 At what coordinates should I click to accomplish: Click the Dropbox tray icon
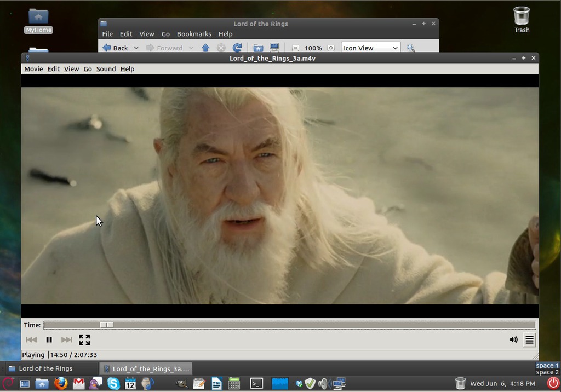click(299, 384)
